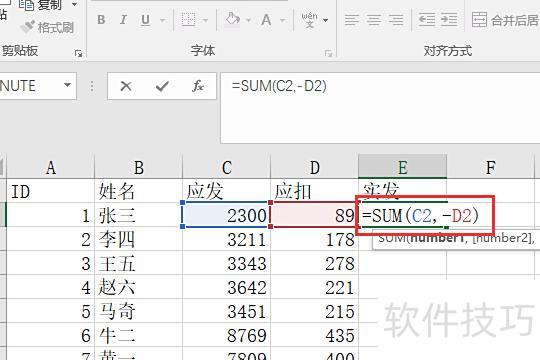Click cell with name 赵六
The height and width of the screenshot is (360, 540).
tap(138, 287)
